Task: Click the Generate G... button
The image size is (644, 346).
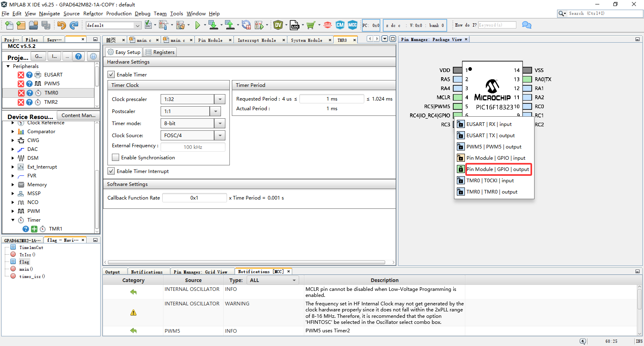Action: 39,56
